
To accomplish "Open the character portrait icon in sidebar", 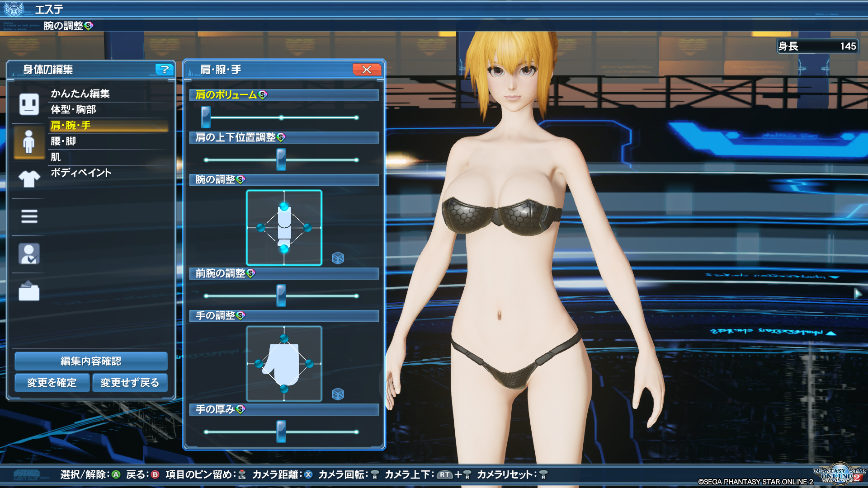I will tap(29, 253).
